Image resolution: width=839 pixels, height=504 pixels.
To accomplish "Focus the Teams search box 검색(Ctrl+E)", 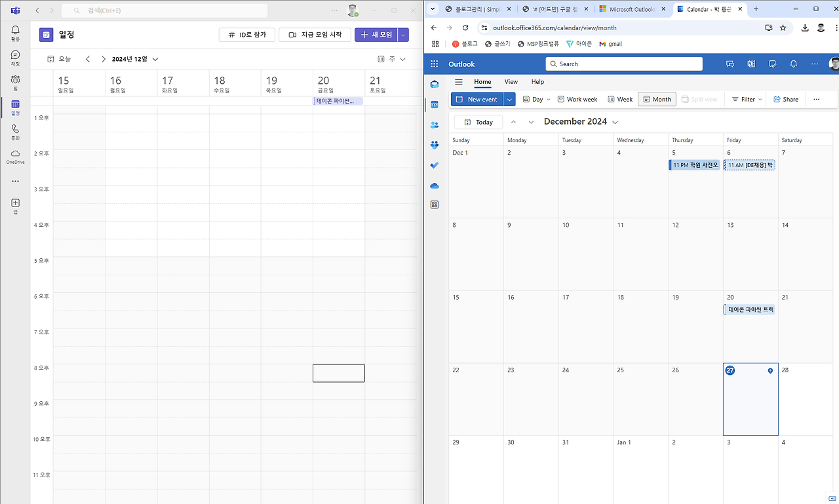I will [165, 10].
